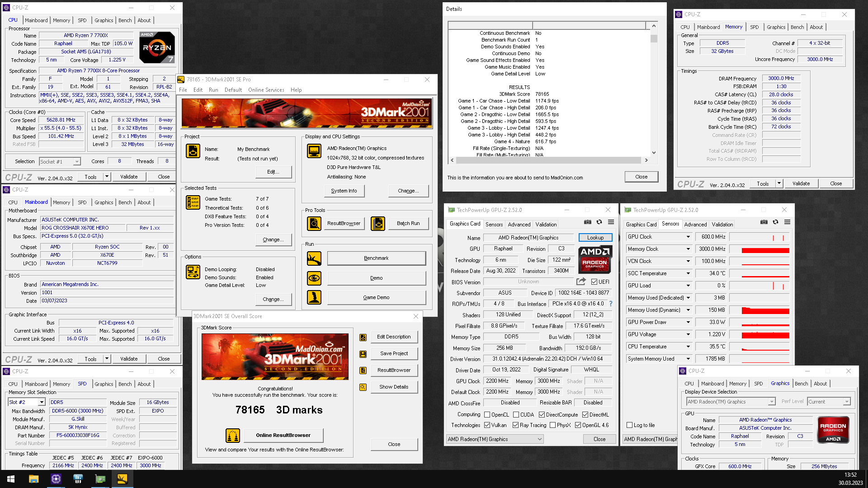
Task: Switch to Validation tab in GPU-Z Sensors window
Action: pyautogui.click(x=722, y=225)
